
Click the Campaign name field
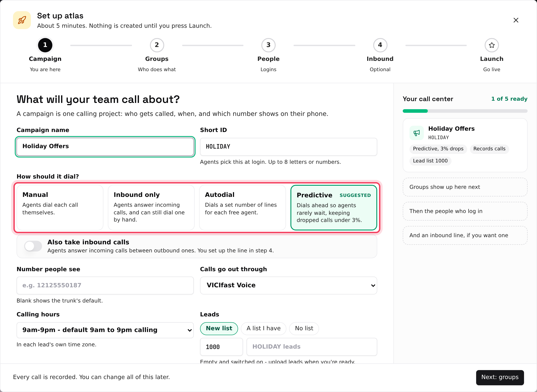click(105, 147)
